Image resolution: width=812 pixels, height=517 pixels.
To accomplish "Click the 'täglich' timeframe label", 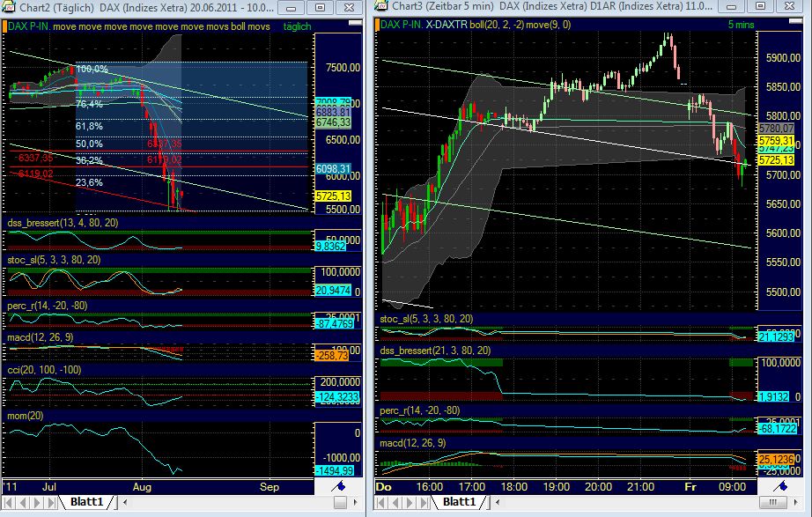I will 298,26.
